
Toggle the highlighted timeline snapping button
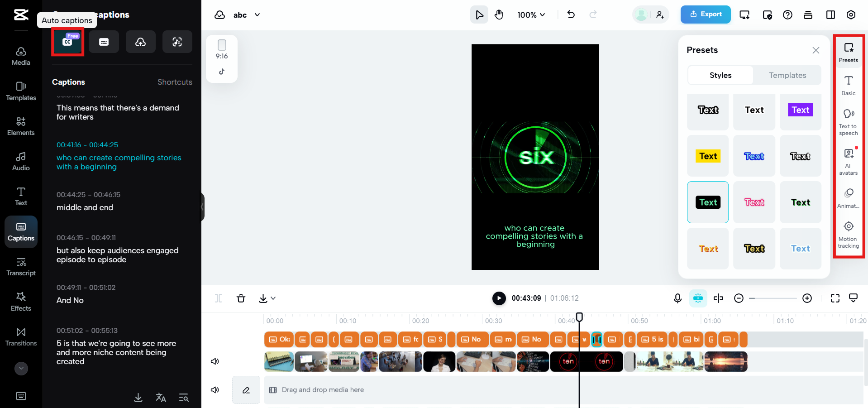[x=698, y=298]
